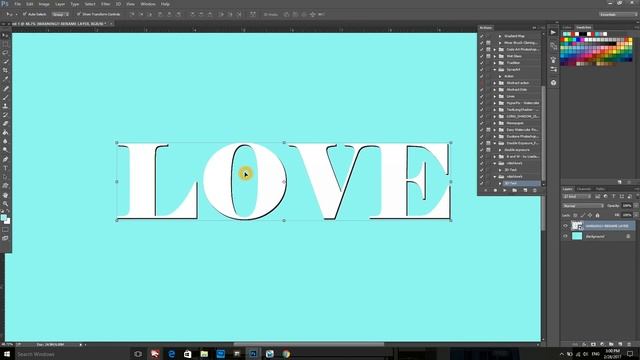Open the Essentials workspace dropdown
Viewport: 640px width, 360px height.
[x=617, y=14]
